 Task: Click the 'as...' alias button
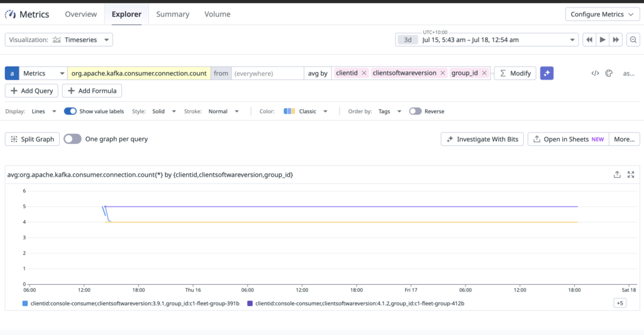(629, 74)
